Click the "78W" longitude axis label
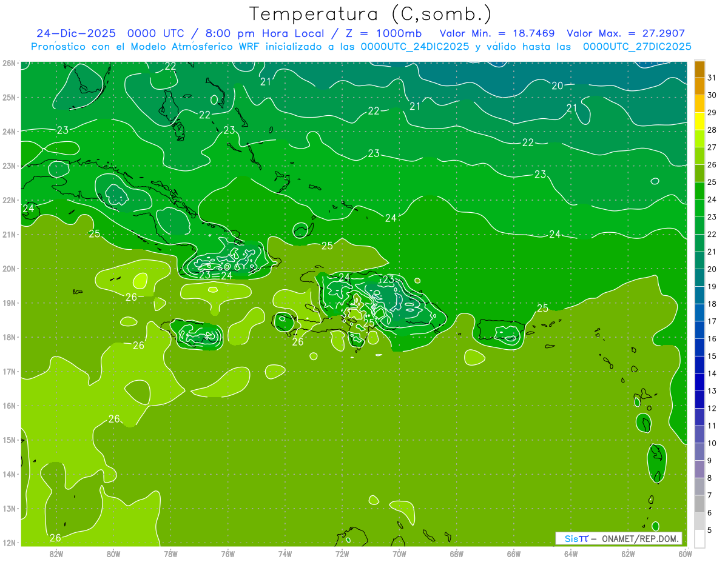This screenshot has height=562, width=728. coord(170,553)
